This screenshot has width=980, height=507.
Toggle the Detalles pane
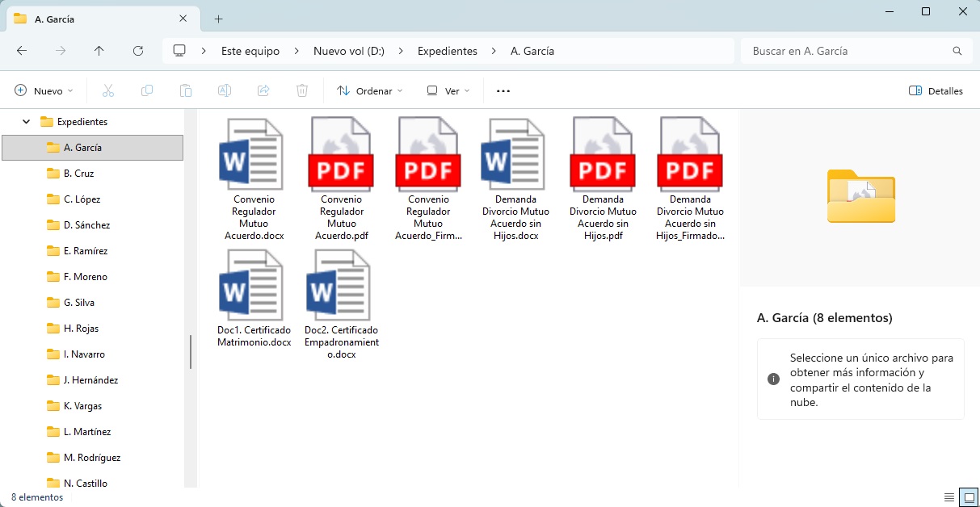[x=936, y=90]
